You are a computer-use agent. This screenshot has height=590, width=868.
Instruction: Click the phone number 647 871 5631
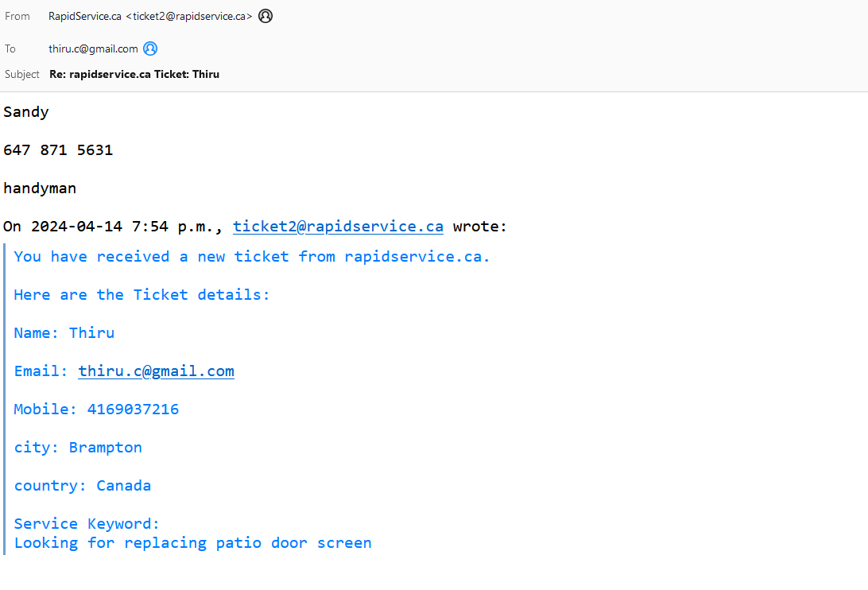pyautogui.click(x=58, y=150)
